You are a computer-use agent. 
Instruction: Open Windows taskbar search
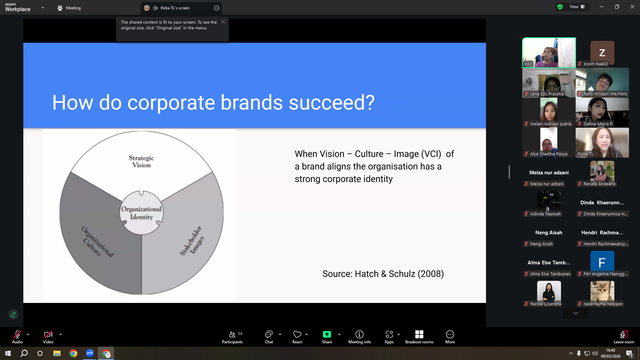(x=24, y=353)
